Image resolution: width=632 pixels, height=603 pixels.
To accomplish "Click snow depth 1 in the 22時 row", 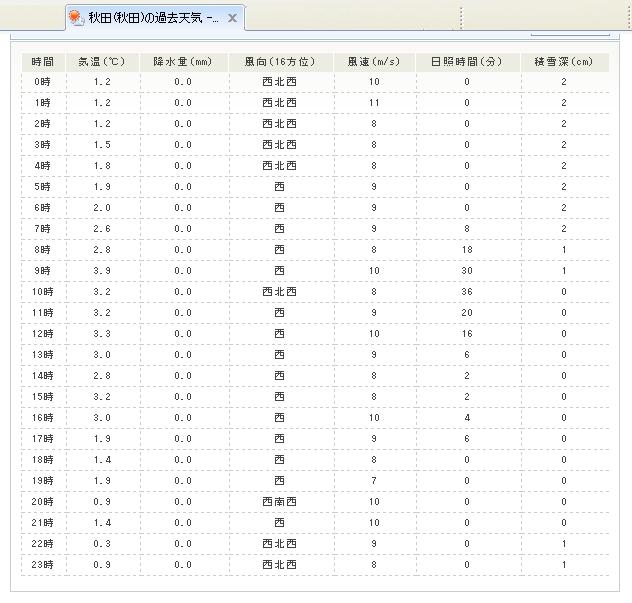I will click(x=564, y=543).
